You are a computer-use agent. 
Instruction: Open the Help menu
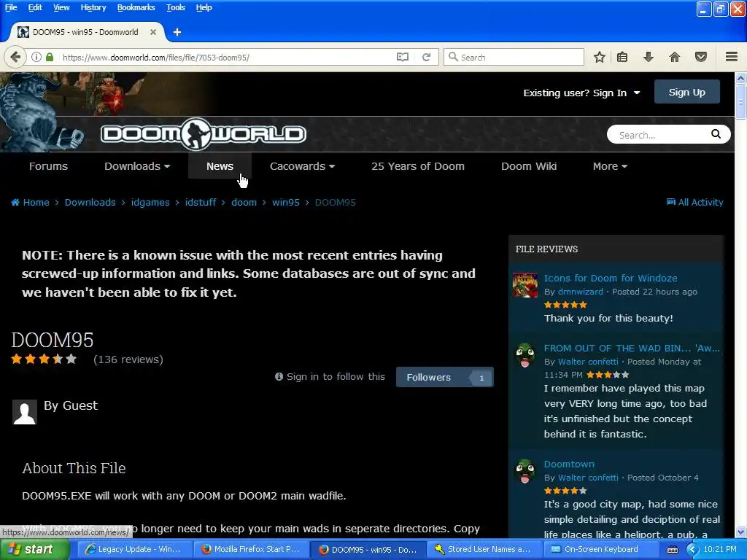(x=204, y=7)
